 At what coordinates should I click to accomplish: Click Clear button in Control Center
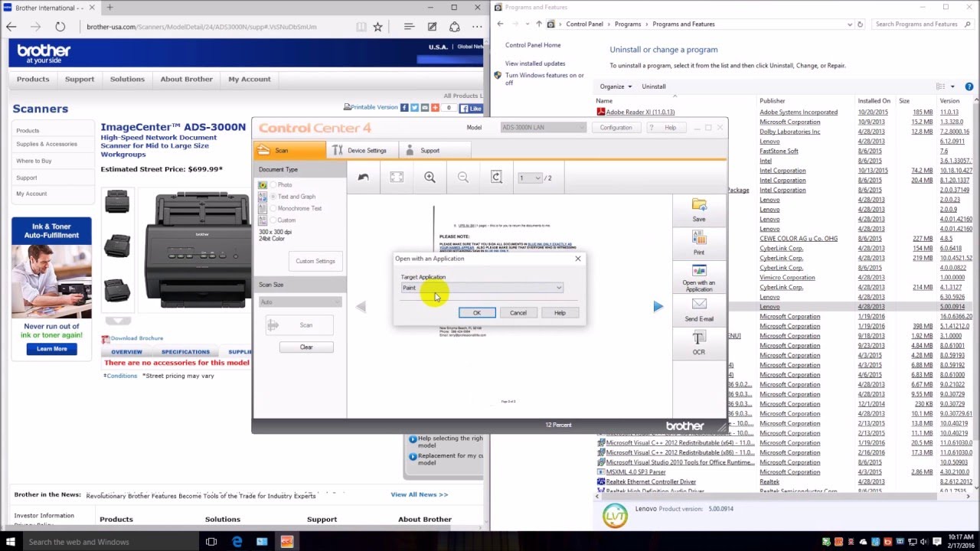pyautogui.click(x=306, y=347)
